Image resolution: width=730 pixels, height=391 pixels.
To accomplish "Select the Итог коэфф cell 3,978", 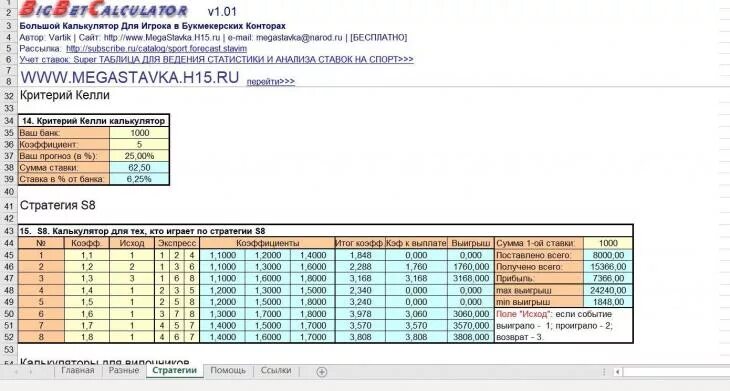I will click(x=360, y=314).
